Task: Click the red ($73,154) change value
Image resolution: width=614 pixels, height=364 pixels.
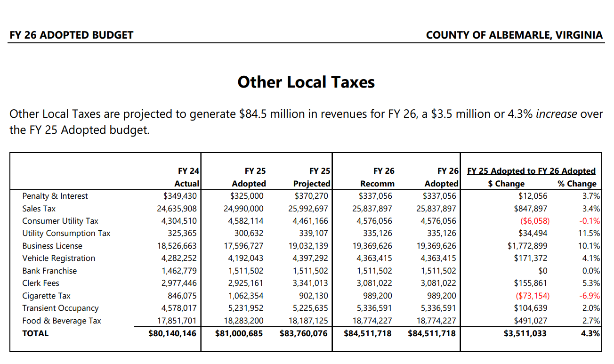Action: (533, 296)
